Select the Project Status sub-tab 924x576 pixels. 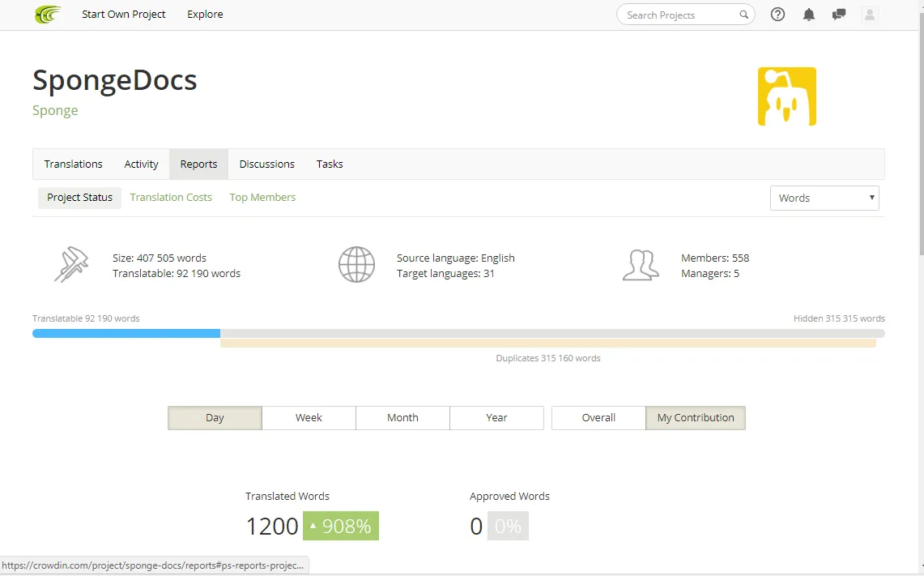click(79, 198)
